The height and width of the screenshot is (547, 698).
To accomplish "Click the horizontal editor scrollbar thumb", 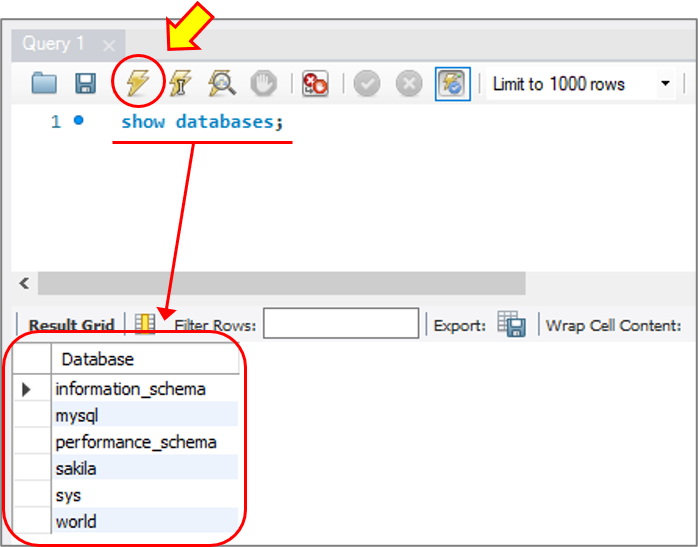I will [281, 283].
